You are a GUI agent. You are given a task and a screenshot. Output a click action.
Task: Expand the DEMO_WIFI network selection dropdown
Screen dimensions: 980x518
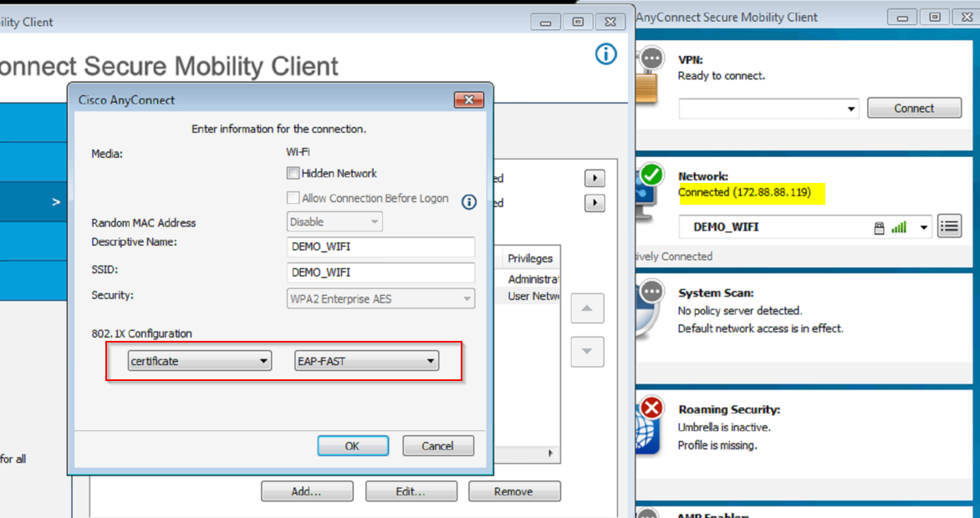[x=923, y=227]
